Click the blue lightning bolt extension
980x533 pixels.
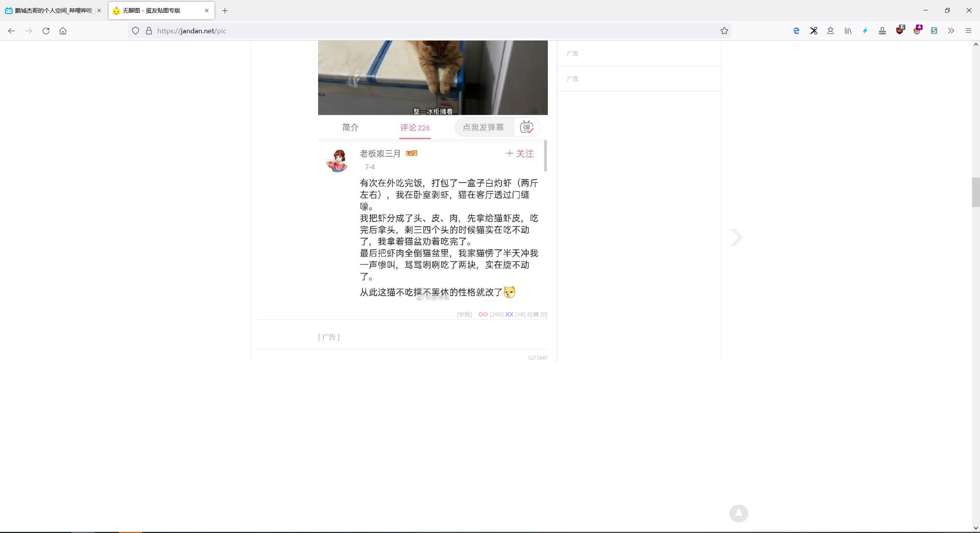(x=865, y=31)
